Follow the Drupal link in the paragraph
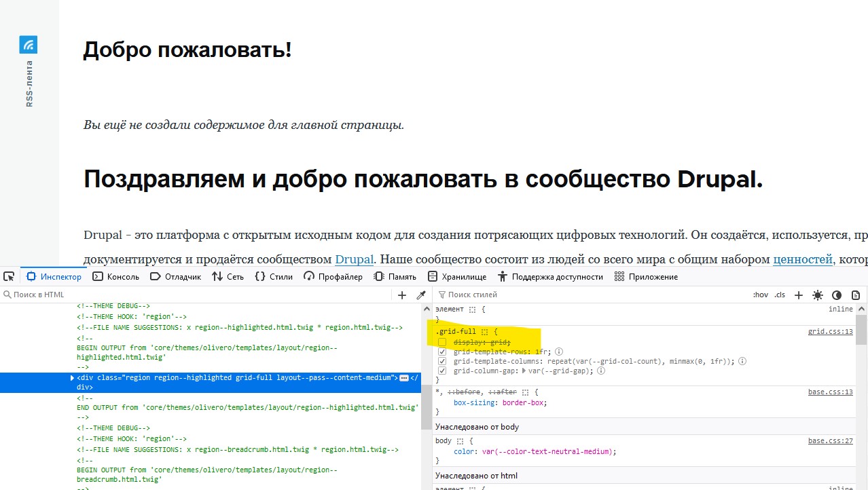The image size is (868, 490). pyautogui.click(x=355, y=259)
